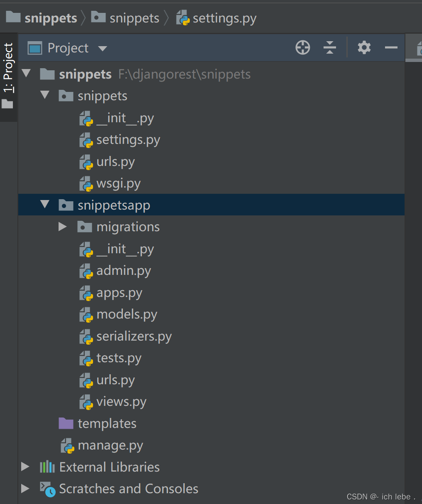Click the Python file icon of models.py
This screenshot has width=422, height=504.
coord(86,315)
